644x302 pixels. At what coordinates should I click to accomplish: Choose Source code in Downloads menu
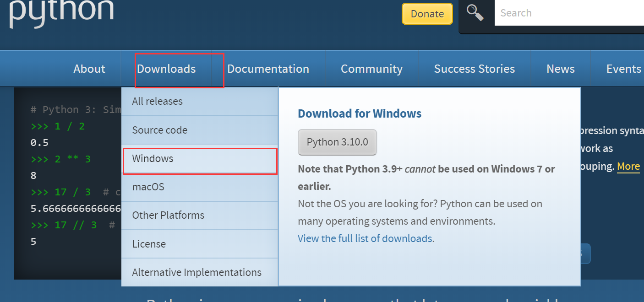pyautogui.click(x=159, y=130)
